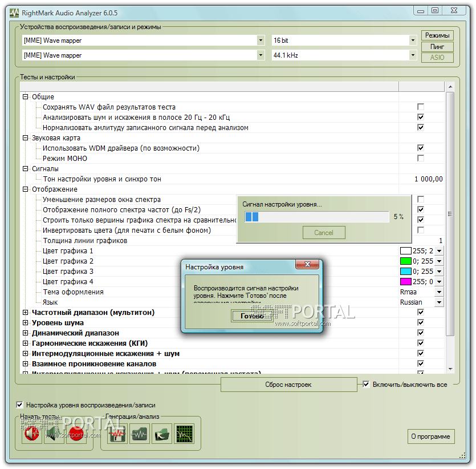Toggle Включить/выключить все checkbox
This screenshot has width=476, height=469.
366,385
